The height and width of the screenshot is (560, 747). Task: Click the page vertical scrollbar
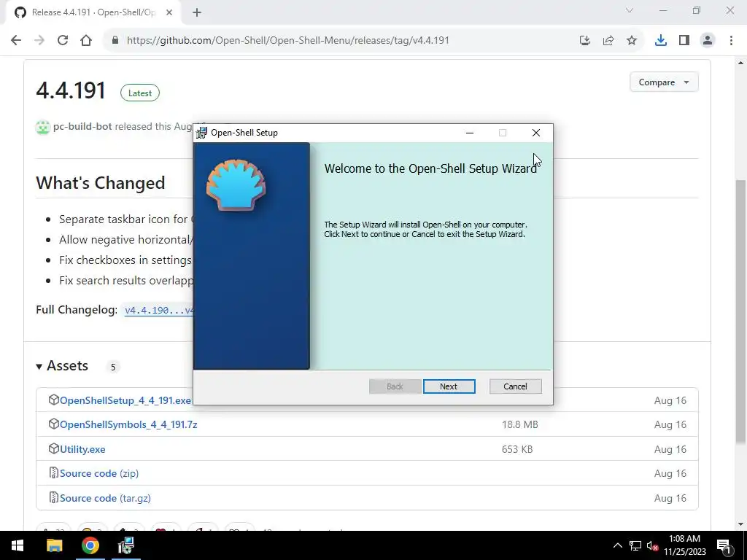tap(741, 312)
